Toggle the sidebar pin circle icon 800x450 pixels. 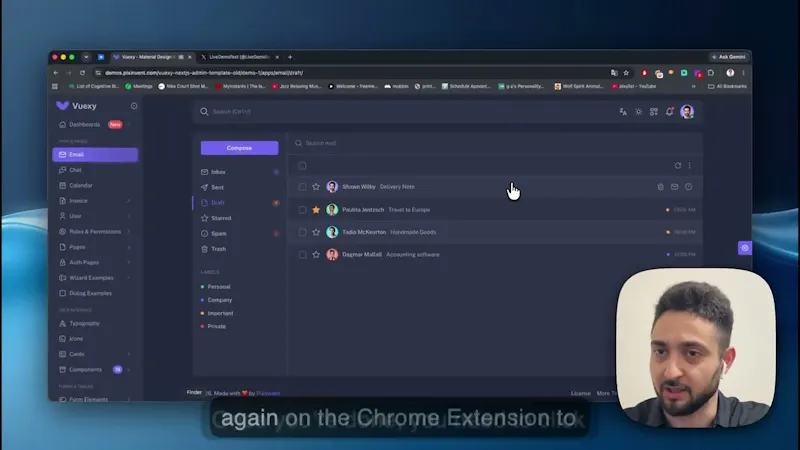134,106
